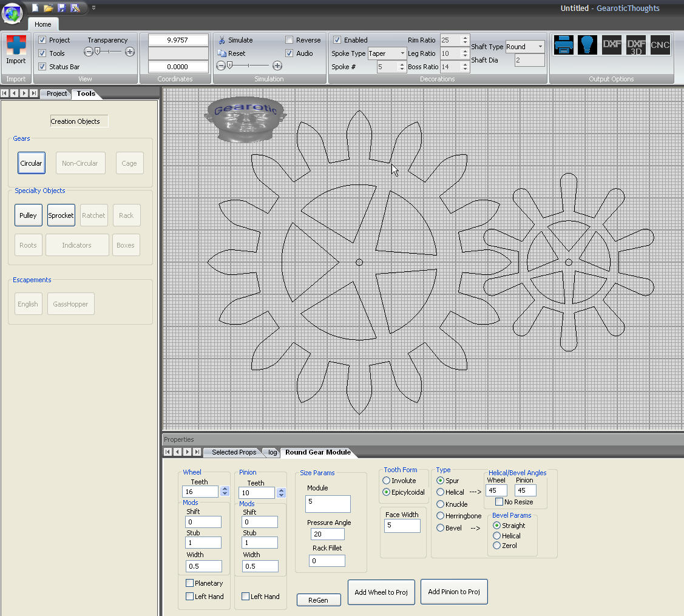Screen dimensions: 684x616
Task: Click the DXF 3D export icon
Action: 636,46
